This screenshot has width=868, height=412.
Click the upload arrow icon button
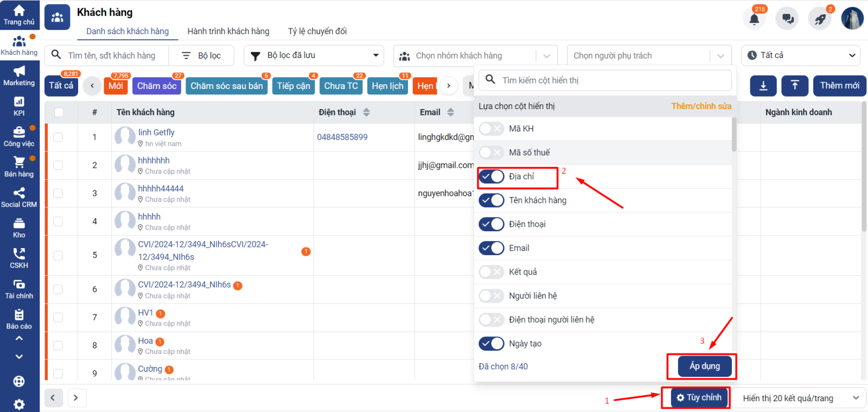[795, 86]
